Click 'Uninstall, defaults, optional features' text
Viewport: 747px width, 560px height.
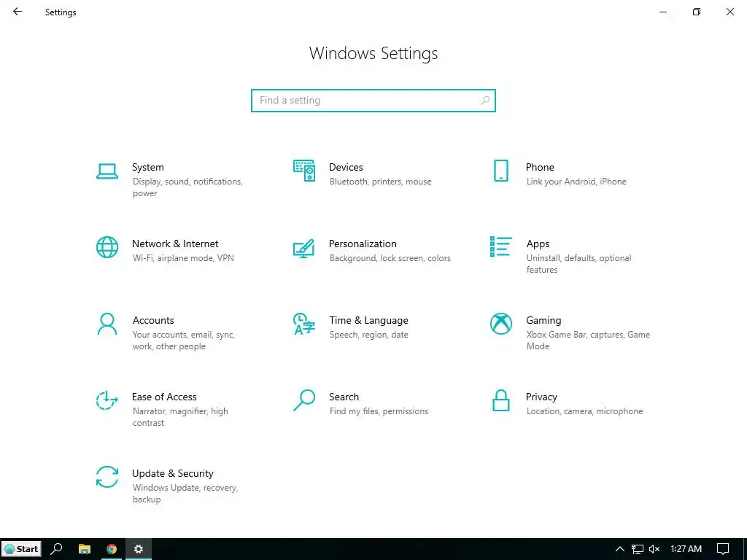point(578,264)
